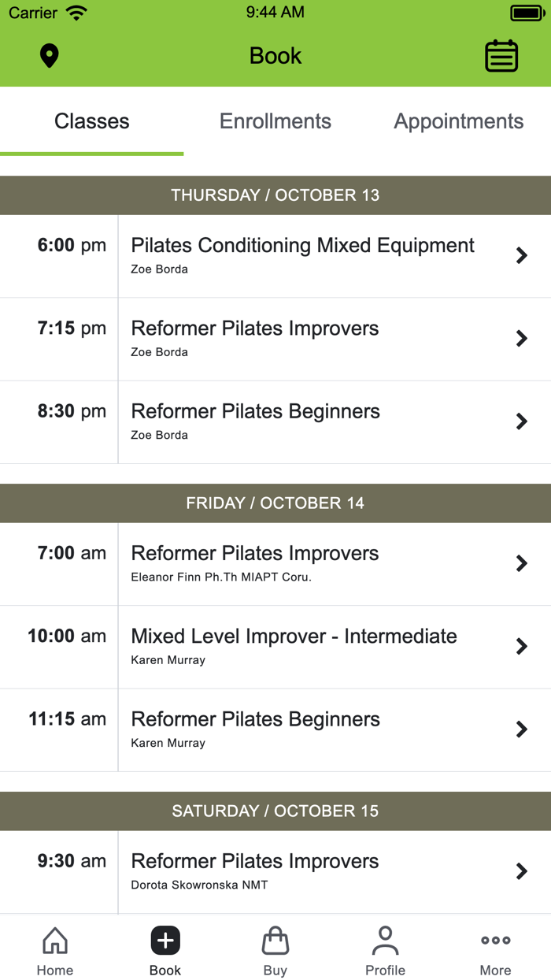551x980 pixels.
Task: Go to the Home tab icon
Action: click(55, 941)
